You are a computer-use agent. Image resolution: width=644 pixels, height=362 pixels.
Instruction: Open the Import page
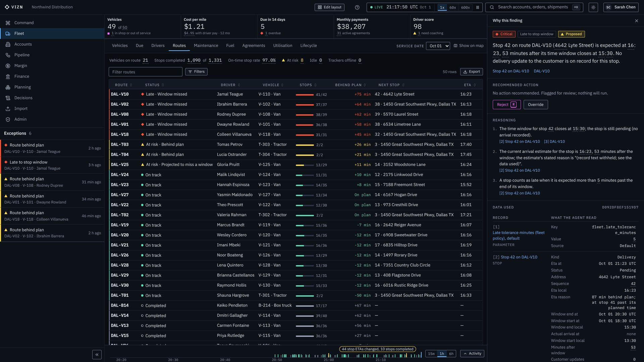click(x=52, y=109)
